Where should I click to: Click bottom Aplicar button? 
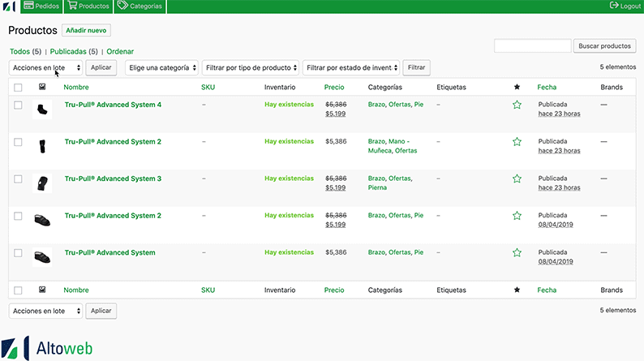(x=101, y=311)
